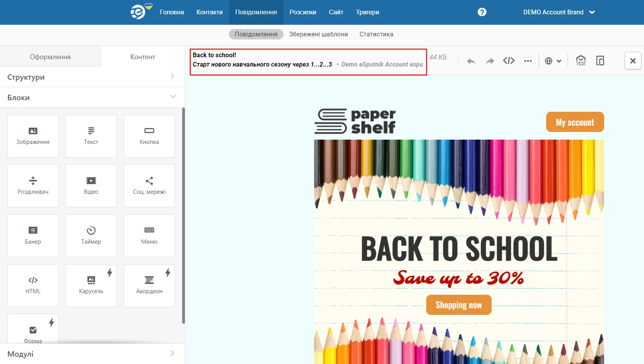Open the three-dots more options menu
Image resolution: width=644 pixels, height=364 pixels.
pos(528,61)
